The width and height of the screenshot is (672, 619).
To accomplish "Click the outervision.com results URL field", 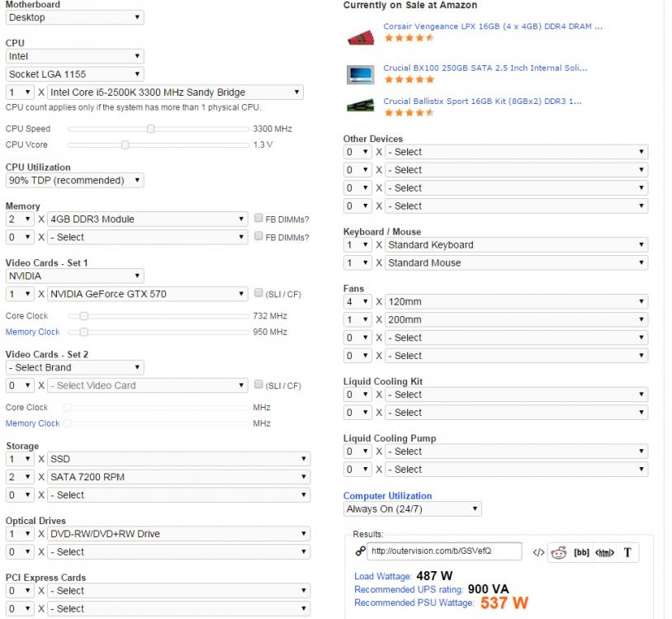I will 445,551.
